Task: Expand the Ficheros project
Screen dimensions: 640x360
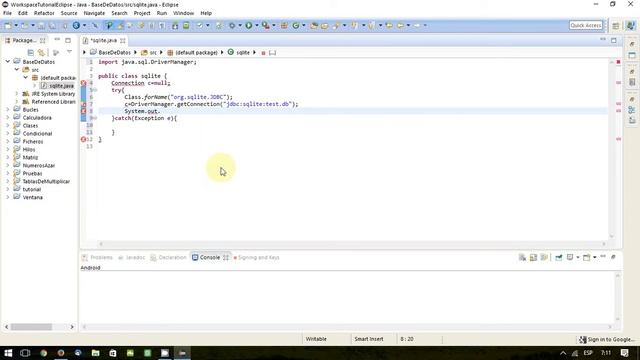Action: point(8,141)
